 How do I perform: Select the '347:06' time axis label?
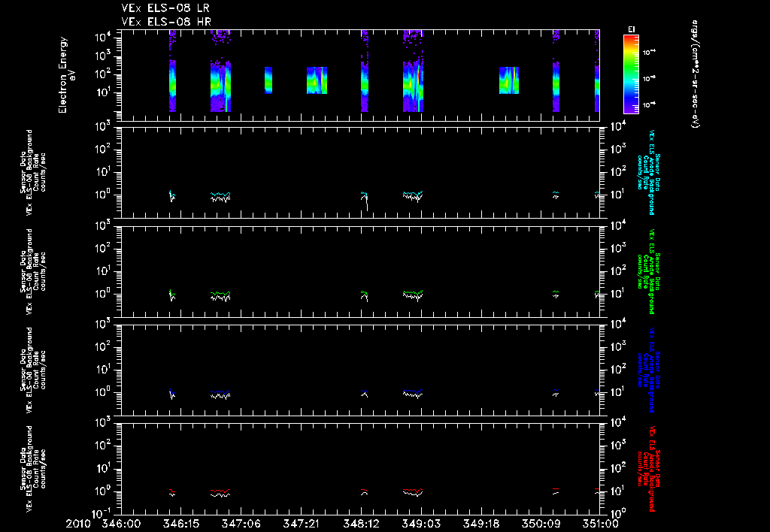(x=241, y=524)
